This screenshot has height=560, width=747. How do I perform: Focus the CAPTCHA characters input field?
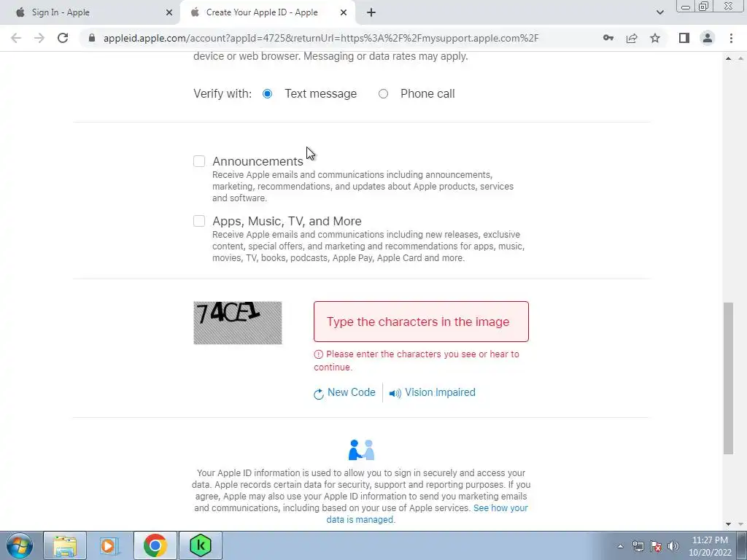(421, 322)
